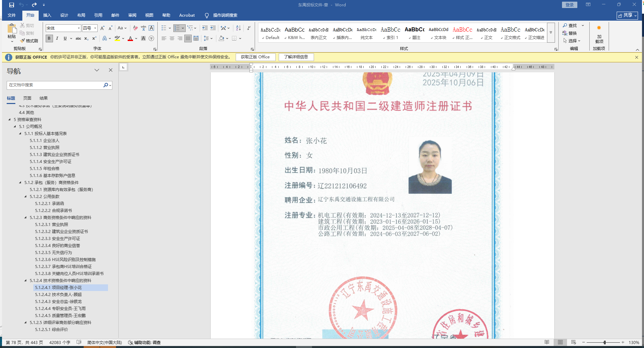
Task: Open the 插入 (Insert) ribbon tab
Action: 47,15
